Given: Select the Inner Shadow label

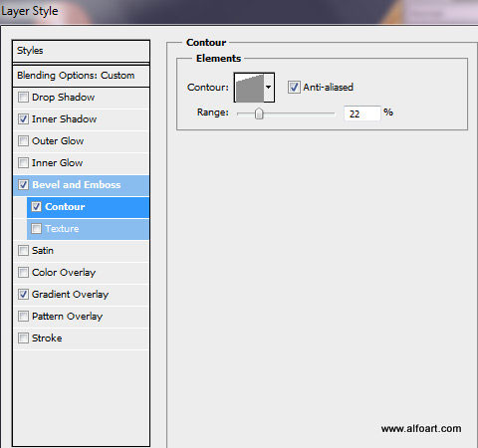Looking at the screenshot, I should tap(64, 119).
